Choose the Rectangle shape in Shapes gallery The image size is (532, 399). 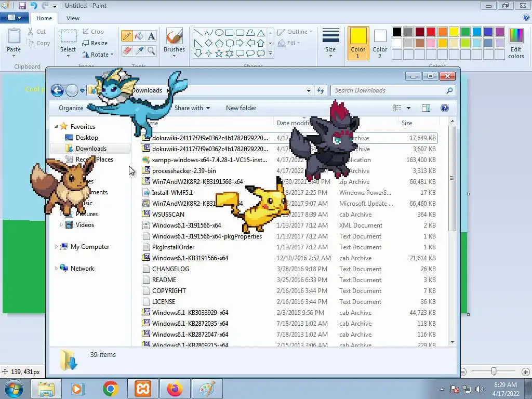coord(229,33)
